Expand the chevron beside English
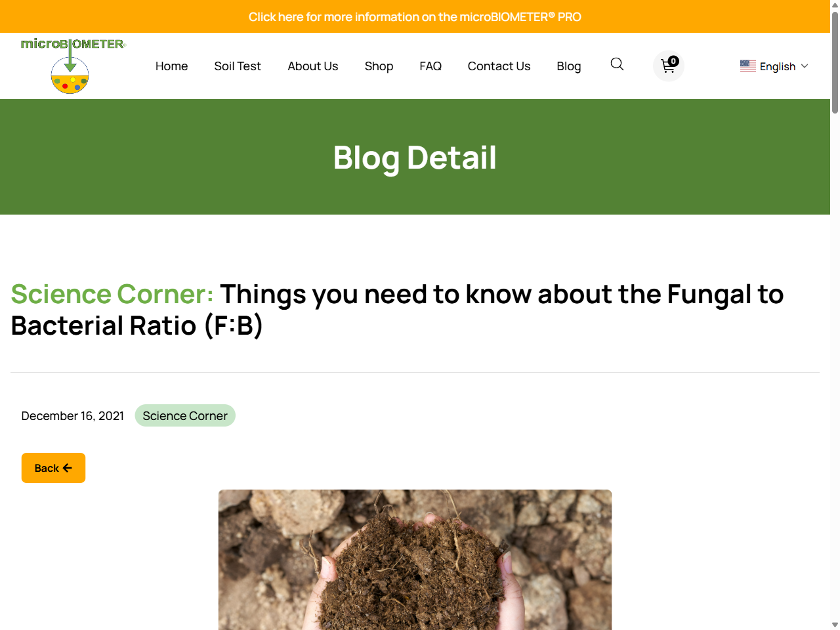 click(x=805, y=66)
